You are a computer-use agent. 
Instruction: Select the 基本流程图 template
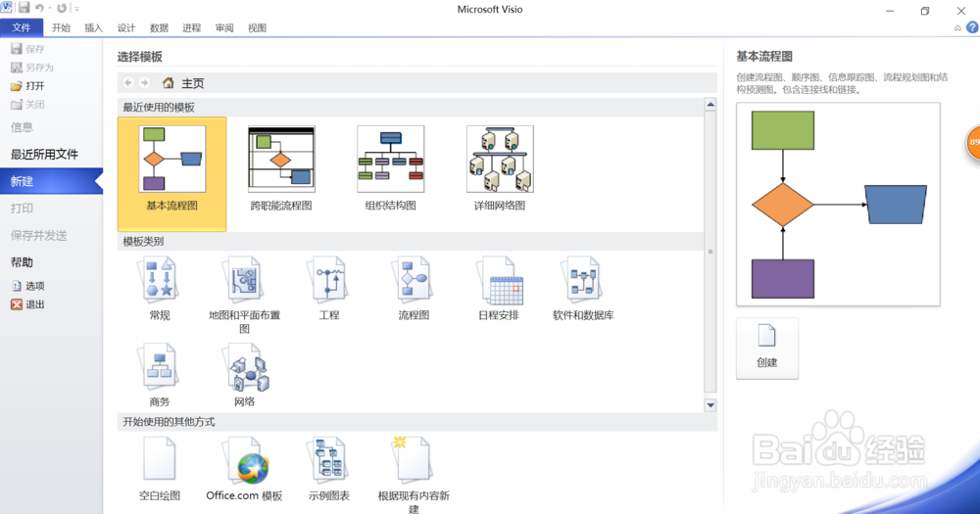171,173
